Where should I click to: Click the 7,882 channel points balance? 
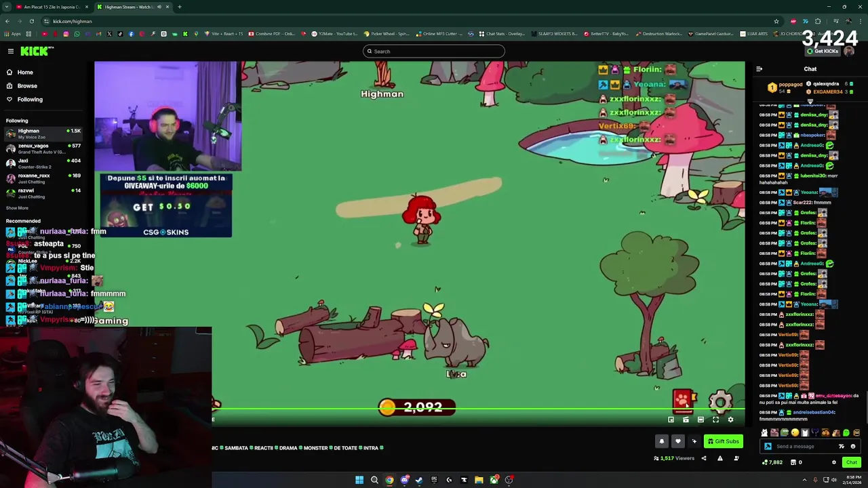[772, 463]
